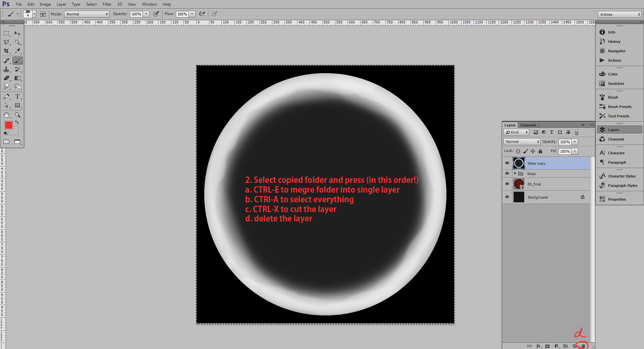This screenshot has width=644, height=349.
Task: Create new group folder in Layers panel
Action: (x=566, y=346)
